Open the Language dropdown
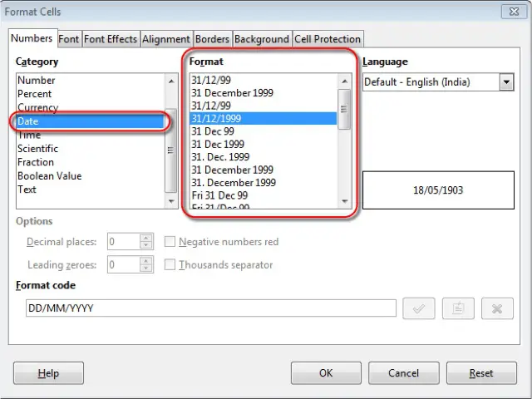 pos(506,82)
